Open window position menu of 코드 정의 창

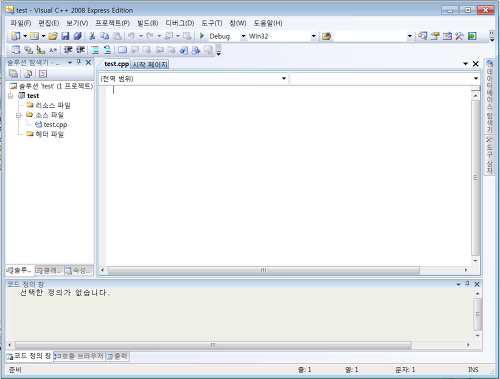458,284
